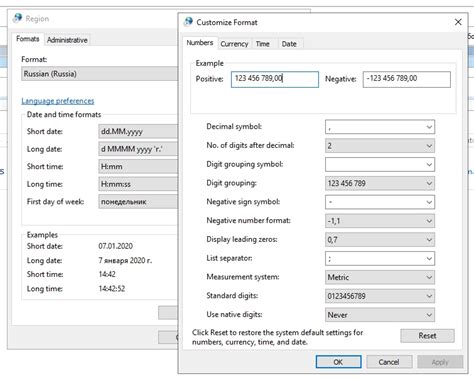Click the Reset button

pos(427,336)
